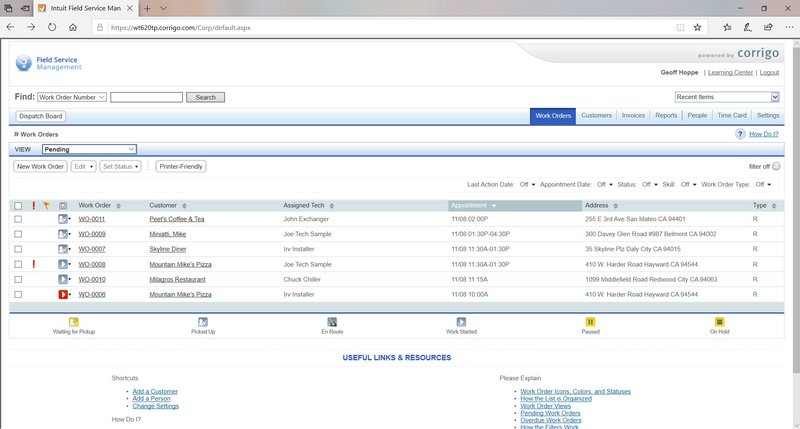Open the Peet's Coffee & Tea customer link
Screen dimensions: 800x429
click(177, 219)
